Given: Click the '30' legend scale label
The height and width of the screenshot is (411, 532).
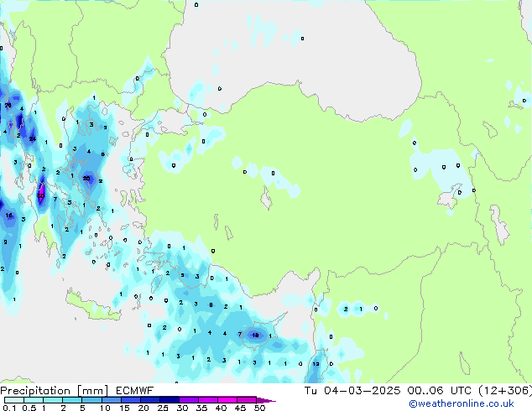Looking at the screenshot, I should point(182,408).
